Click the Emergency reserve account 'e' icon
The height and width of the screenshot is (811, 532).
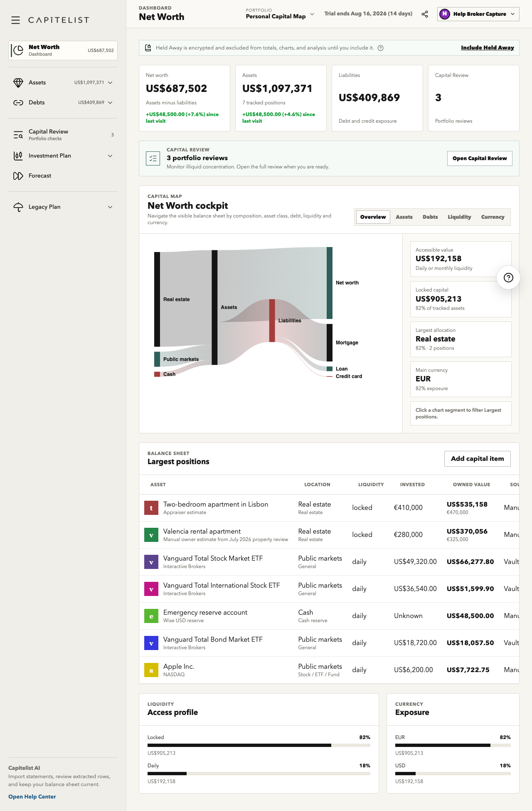pos(151,616)
